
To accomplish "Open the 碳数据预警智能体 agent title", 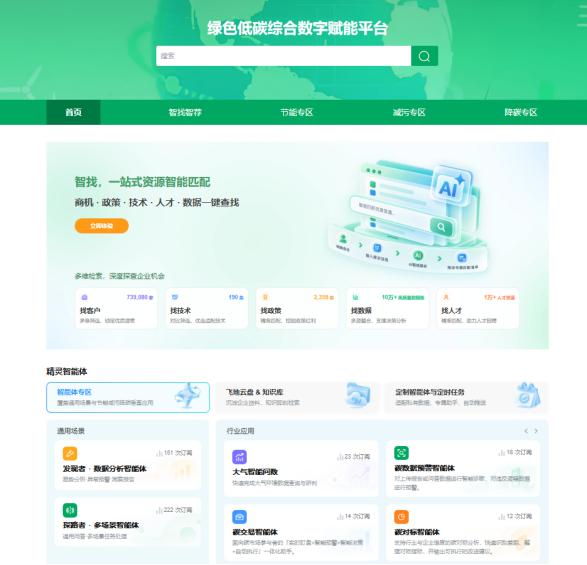I will (425, 468).
